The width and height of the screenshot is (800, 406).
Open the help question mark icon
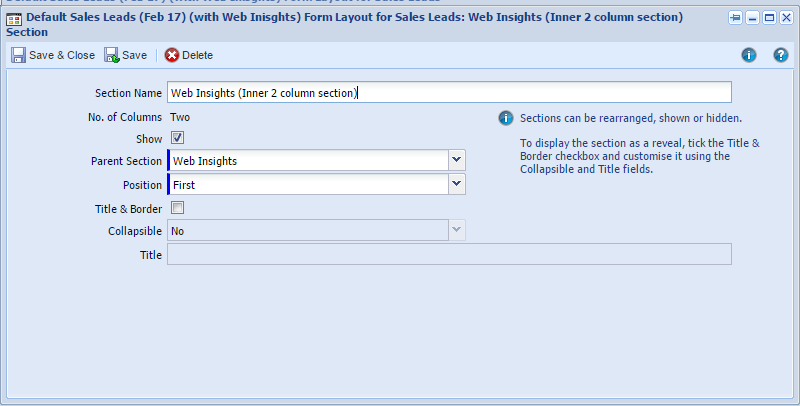point(781,55)
